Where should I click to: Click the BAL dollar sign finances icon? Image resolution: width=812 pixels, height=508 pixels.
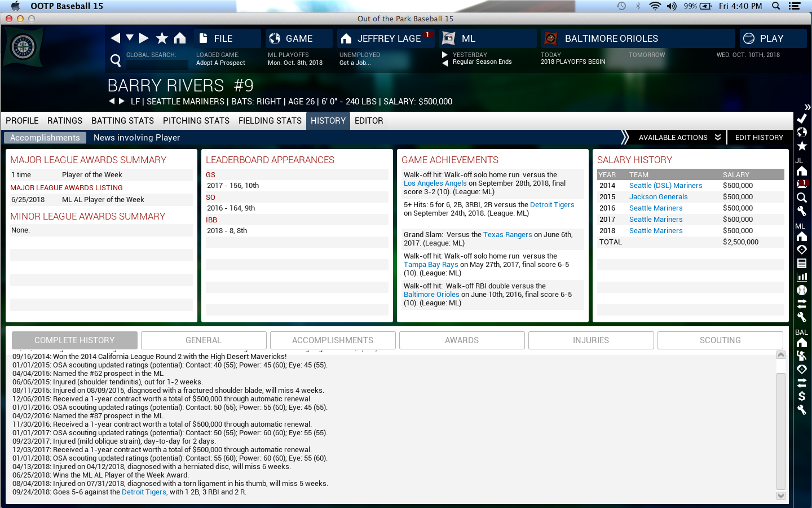(801, 396)
